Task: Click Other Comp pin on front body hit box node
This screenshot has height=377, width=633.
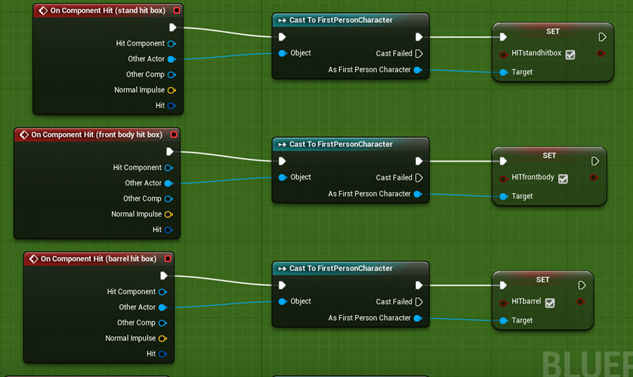Action: 169,199
